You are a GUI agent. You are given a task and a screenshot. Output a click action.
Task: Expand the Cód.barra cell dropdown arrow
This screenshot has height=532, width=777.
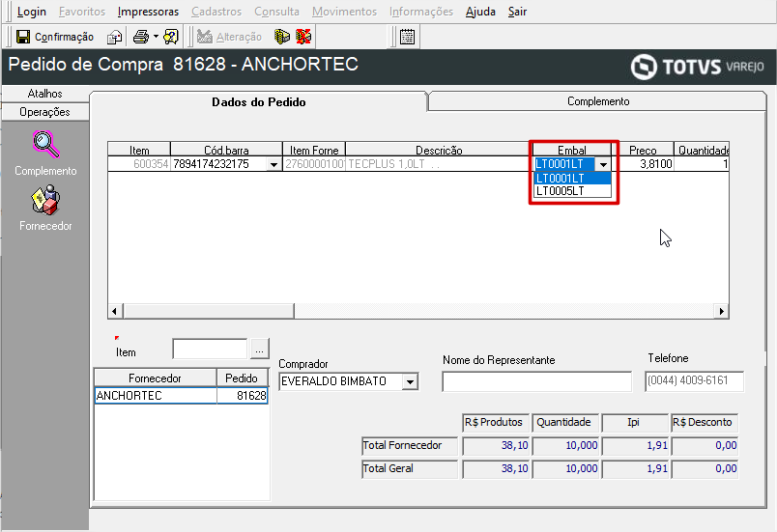click(x=274, y=164)
